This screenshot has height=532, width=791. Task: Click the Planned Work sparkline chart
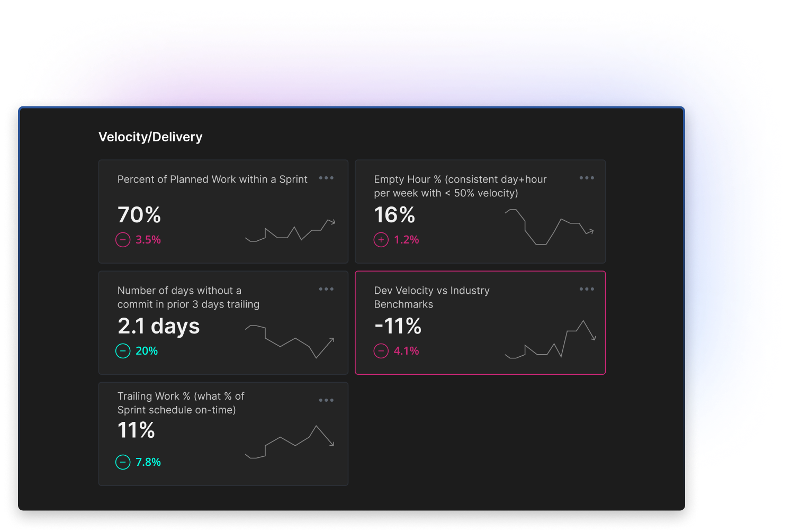pos(290,231)
